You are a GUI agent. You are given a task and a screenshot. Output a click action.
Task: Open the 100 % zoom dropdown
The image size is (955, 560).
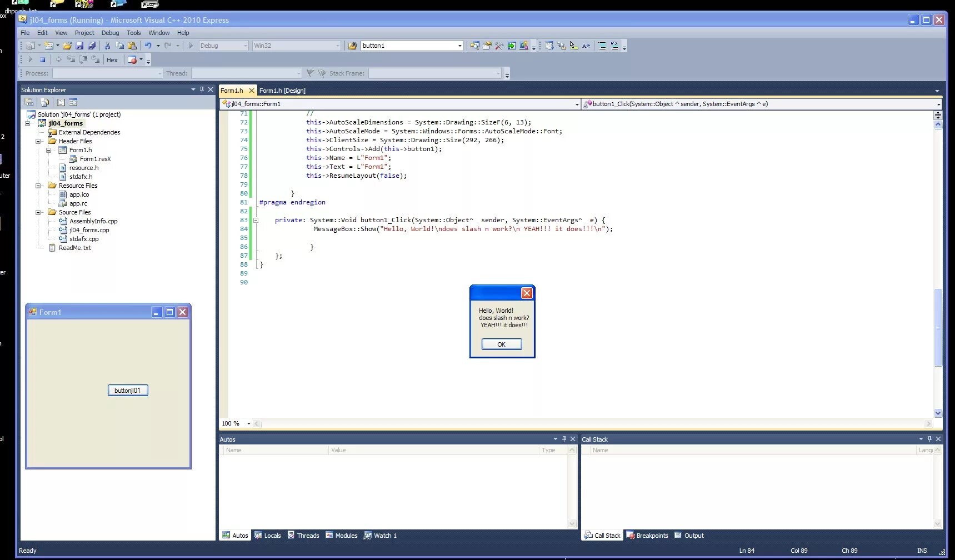(x=248, y=423)
